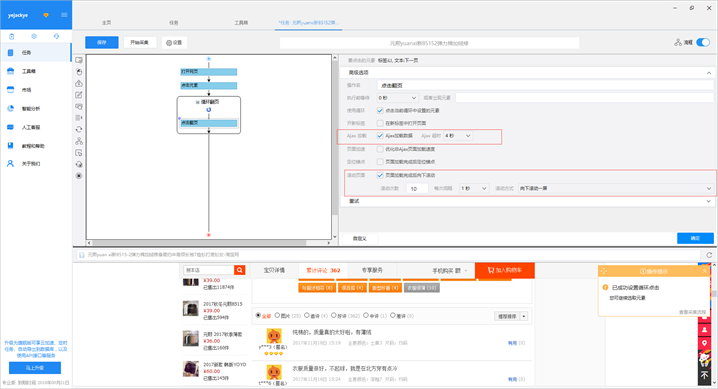Image resolution: width=718 pixels, height=389 pixels.
Task: Click the mouse-shaped click-element tool icon
Action: tap(79, 72)
